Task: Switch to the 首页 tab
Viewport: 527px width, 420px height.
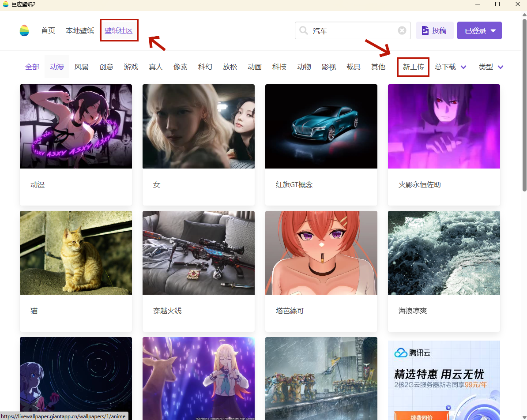Action: click(x=48, y=30)
